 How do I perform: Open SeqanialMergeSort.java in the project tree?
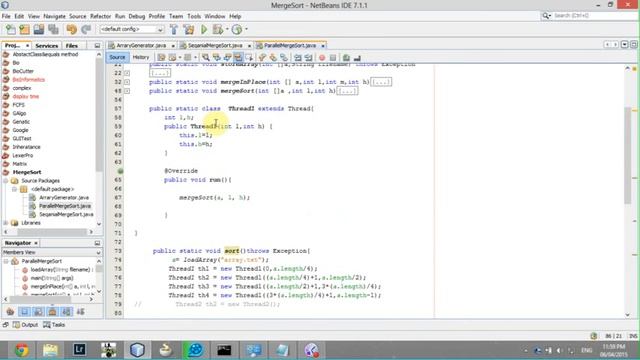pos(66,214)
